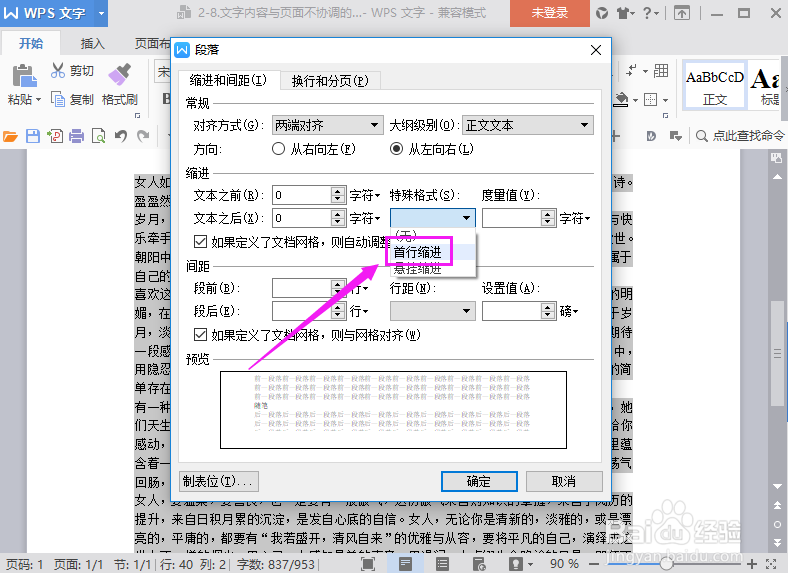The height and width of the screenshot is (584, 788).
Task: Click zoom out minus icon
Action: click(594, 564)
